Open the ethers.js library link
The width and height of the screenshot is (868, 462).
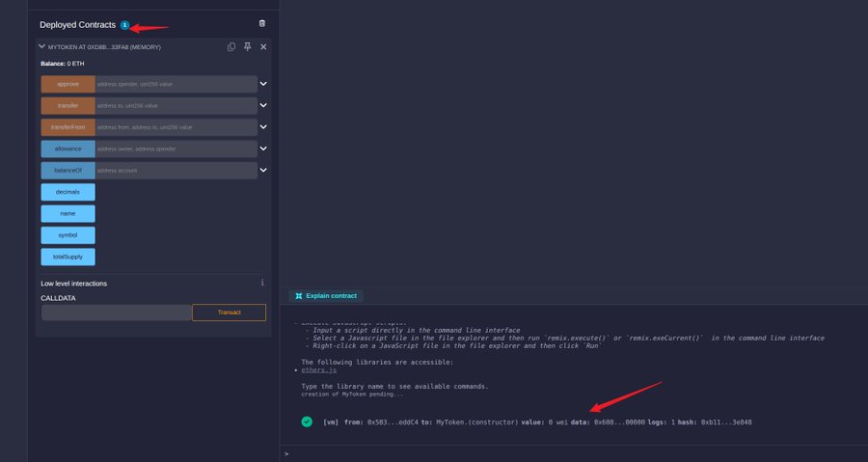319,370
